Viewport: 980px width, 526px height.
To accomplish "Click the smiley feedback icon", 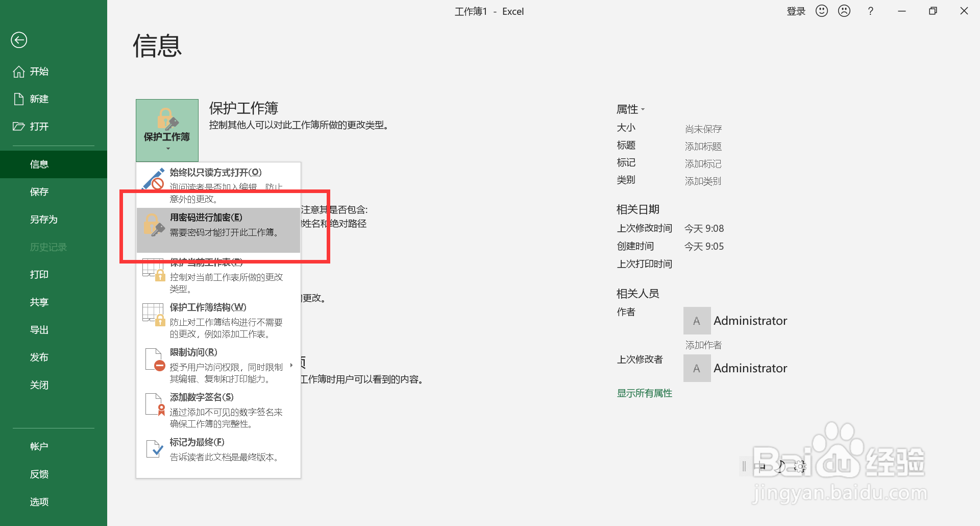I will click(821, 11).
